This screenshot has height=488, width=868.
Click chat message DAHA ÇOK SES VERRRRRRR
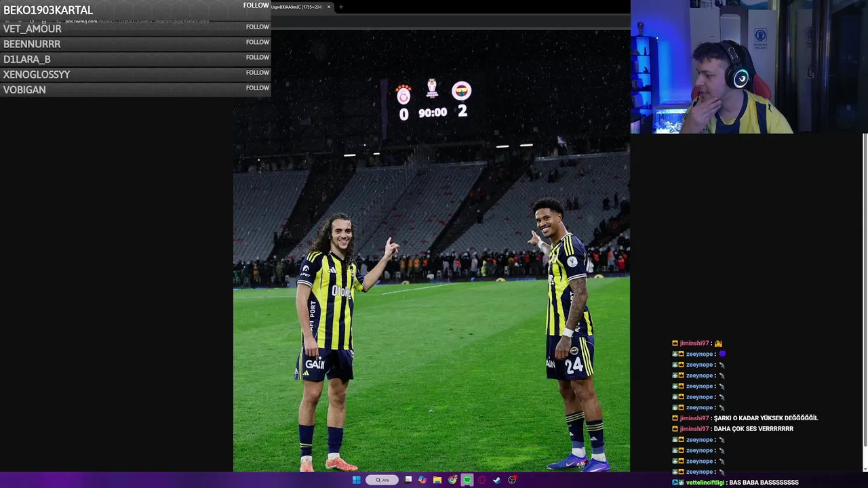point(753,429)
